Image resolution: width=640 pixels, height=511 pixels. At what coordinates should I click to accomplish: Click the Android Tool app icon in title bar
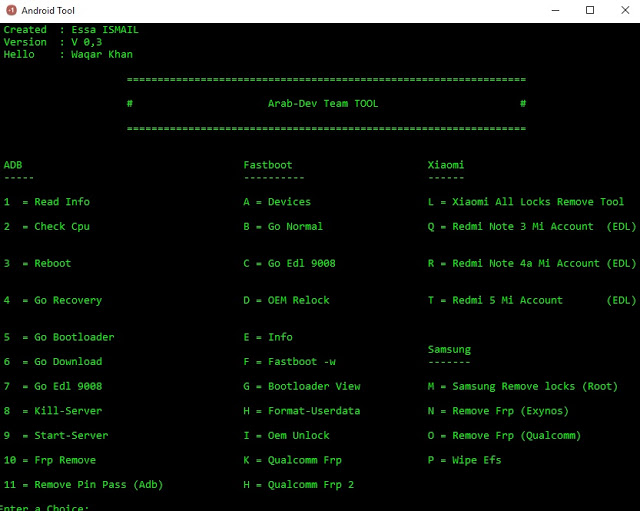tap(11, 10)
